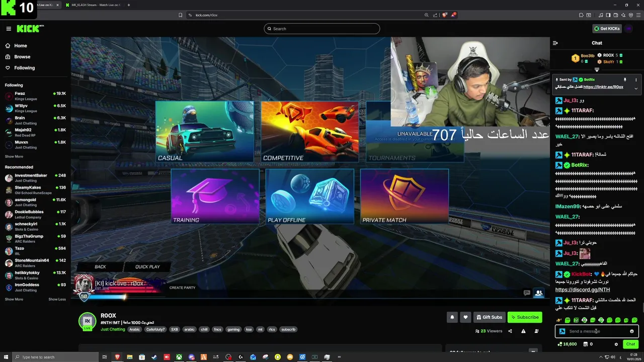Click the report warning triangle icon

tap(523, 331)
